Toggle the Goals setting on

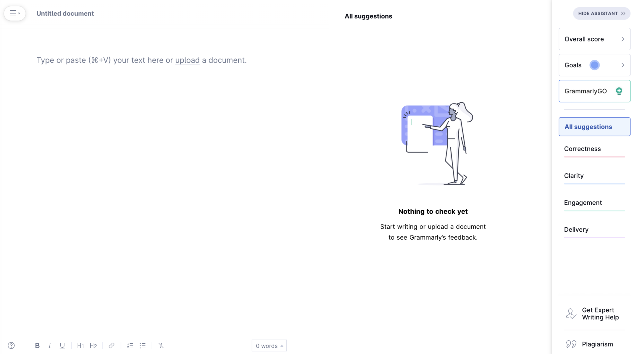click(594, 64)
